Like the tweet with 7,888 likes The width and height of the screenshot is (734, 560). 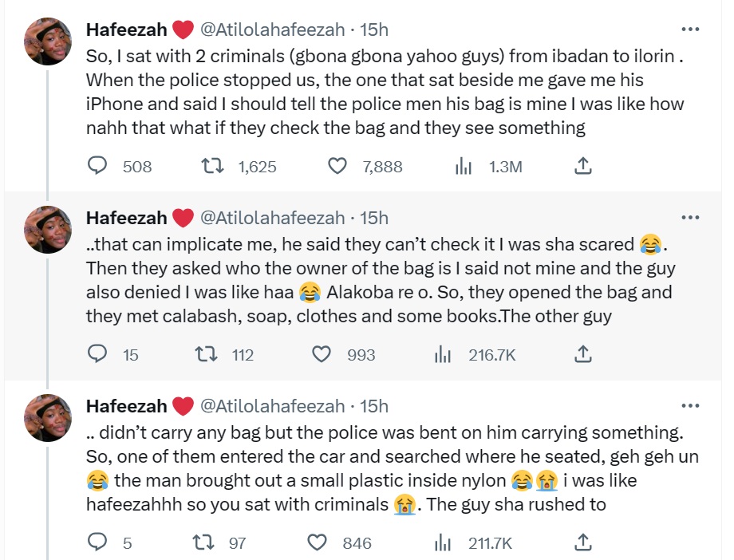[337, 166]
